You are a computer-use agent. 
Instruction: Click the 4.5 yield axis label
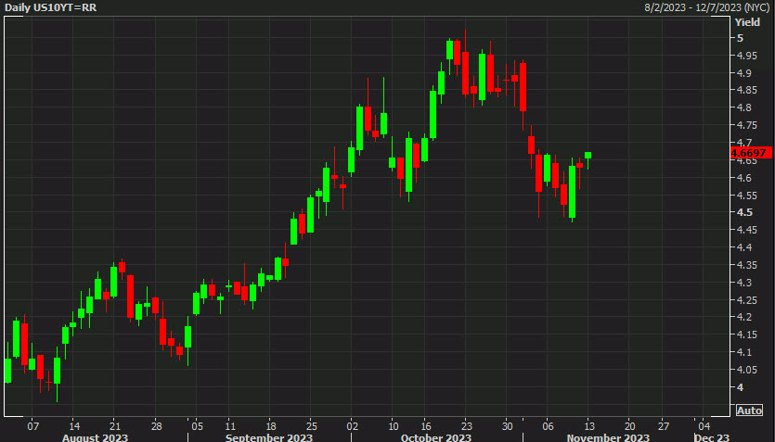tap(744, 212)
